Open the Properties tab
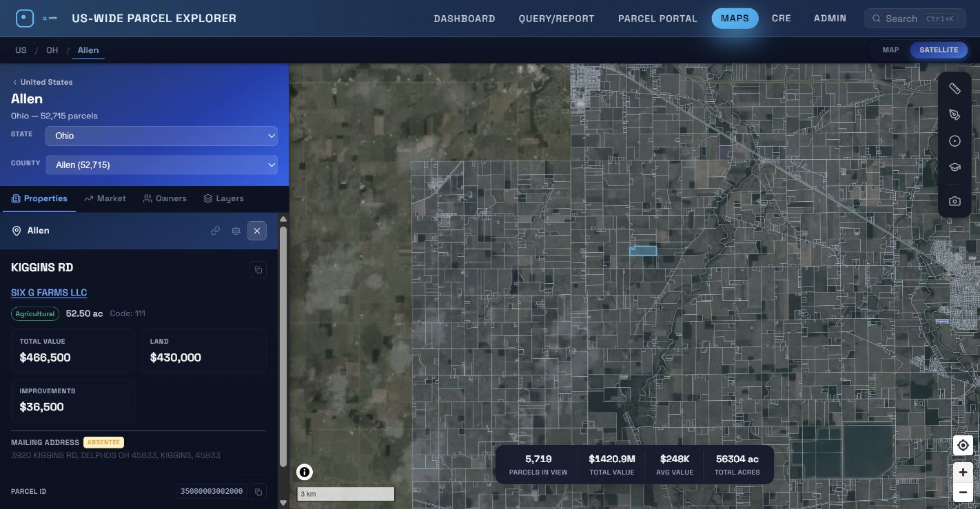The height and width of the screenshot is (509, 980). coord(39,198)
